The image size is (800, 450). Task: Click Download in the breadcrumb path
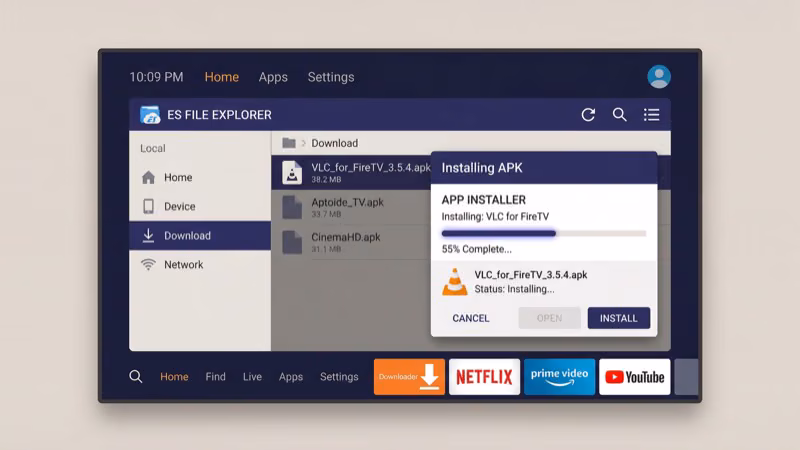(x=335, y=143)
